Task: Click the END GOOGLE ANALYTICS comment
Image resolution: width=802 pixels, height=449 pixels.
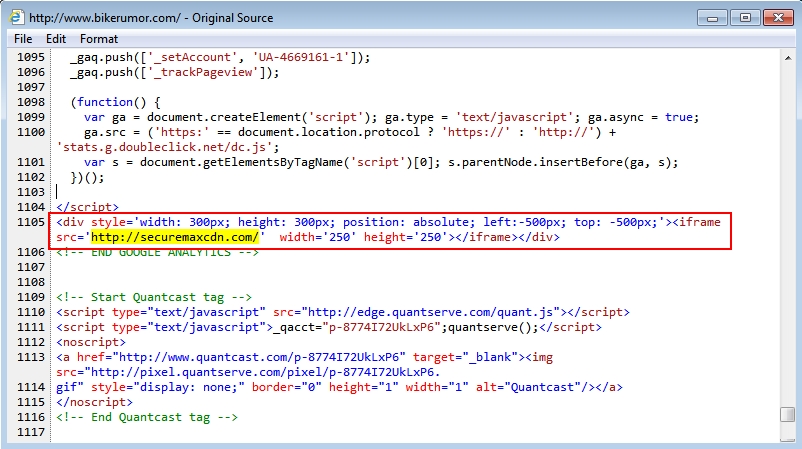Action: pos(160,252)
